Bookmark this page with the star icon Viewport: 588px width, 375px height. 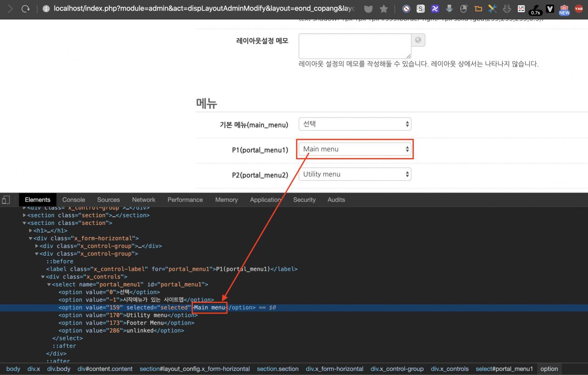click(x=384, y=8)
